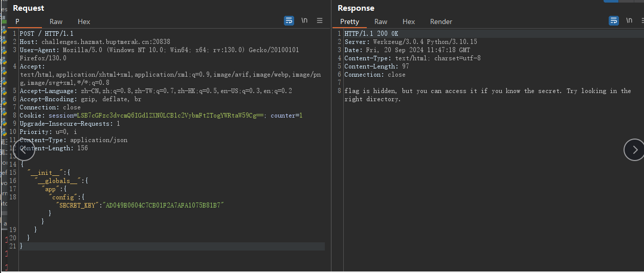This screenshot has height=273, width=644.
Task: Click the 'g,image/svg+xml,*/*;q=0.8' line
Action: pos(64,83)
